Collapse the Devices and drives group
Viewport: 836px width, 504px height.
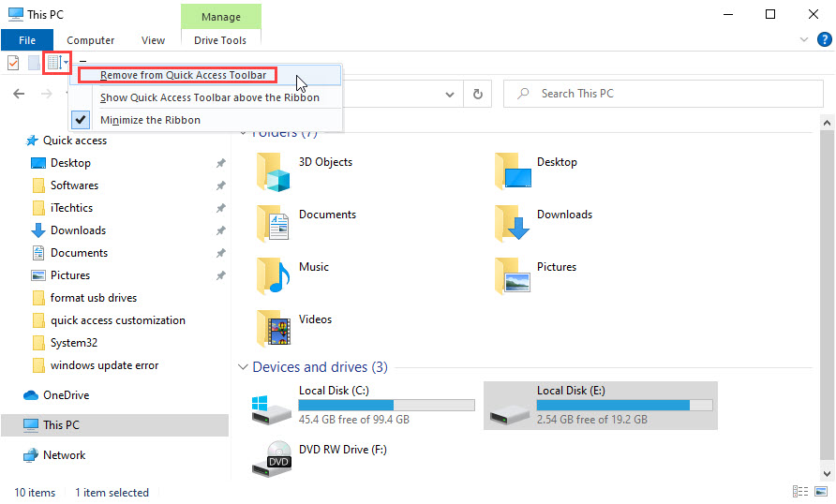pyautogui.click(x=243, y=367)
